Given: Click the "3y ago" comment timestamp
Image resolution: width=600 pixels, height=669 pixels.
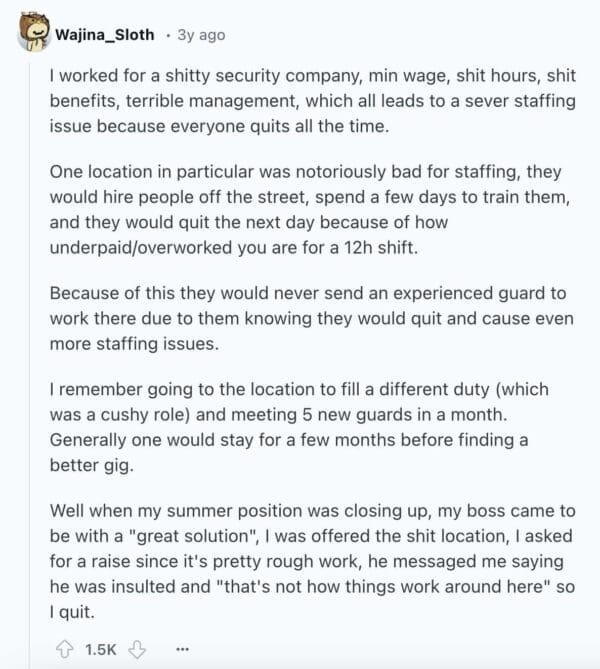Looking at the screenshot, I should click(201, 35).
